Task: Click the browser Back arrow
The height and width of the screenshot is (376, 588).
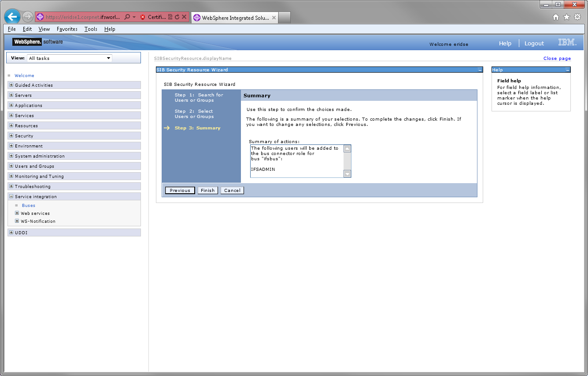Action: click(x=12, y=16)
